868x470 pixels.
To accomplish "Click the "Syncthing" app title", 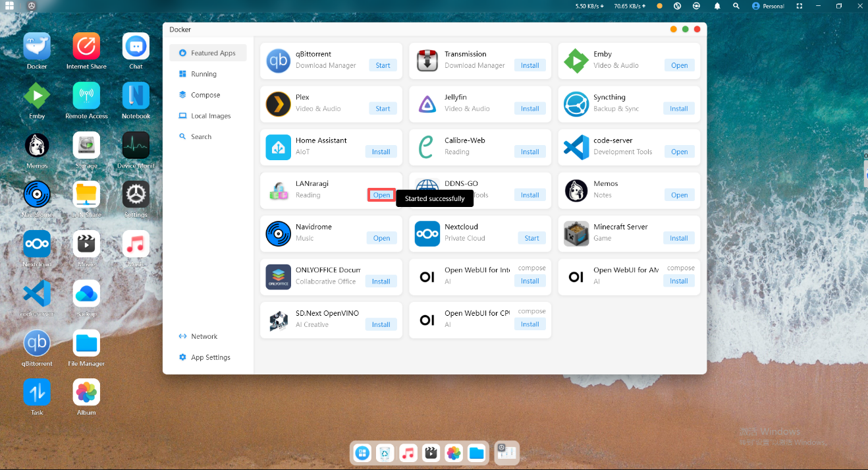I will pos(609,97).
